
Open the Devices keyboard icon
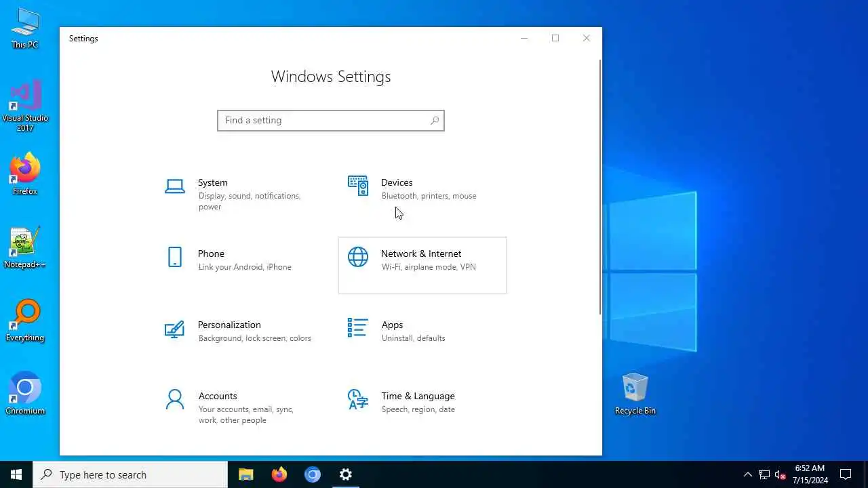[357, 186]
